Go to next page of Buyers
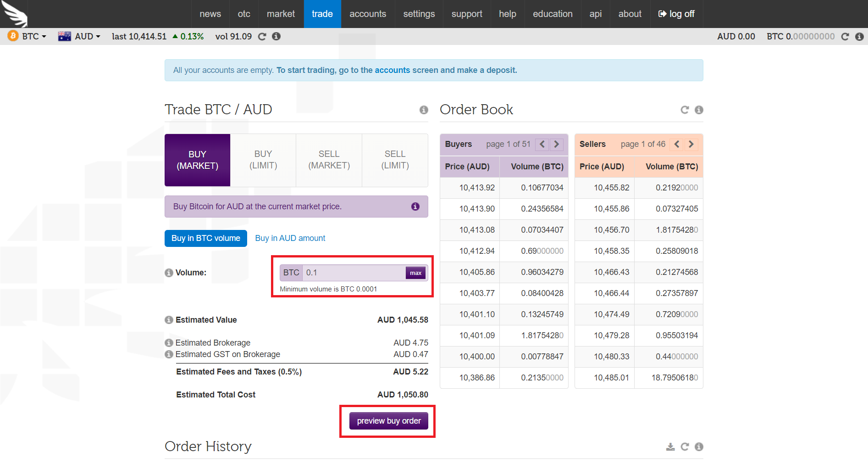The height and width of the screenshot is (464, 868). pos(557,144)
